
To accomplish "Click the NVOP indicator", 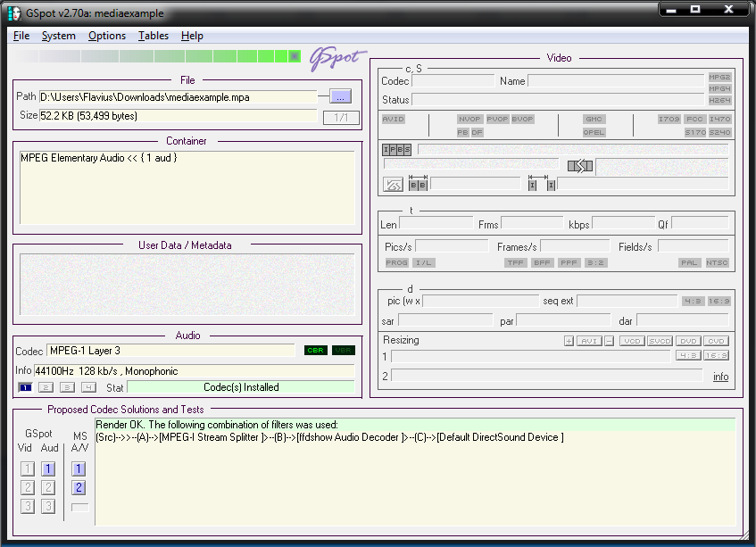I will click(469, 119).
